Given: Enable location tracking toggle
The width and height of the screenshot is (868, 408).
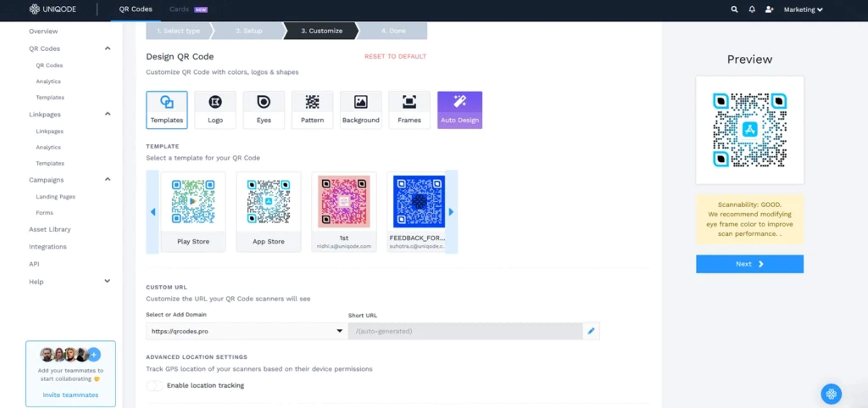Looking at the screenshot, I should click(x=155, y=385).
